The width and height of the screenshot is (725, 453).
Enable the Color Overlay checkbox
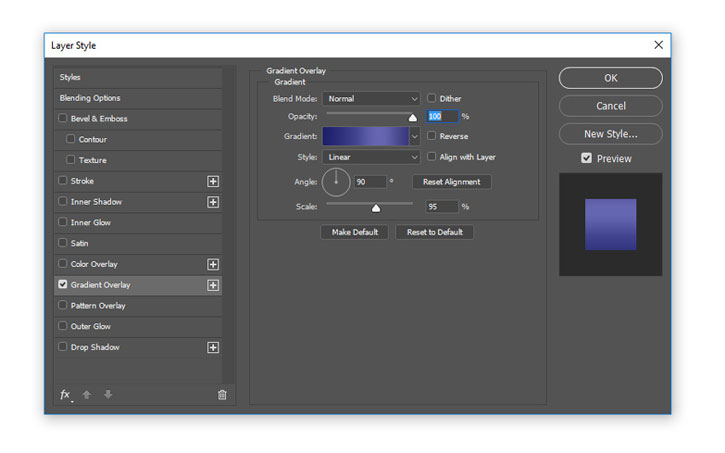pos(63,263)
